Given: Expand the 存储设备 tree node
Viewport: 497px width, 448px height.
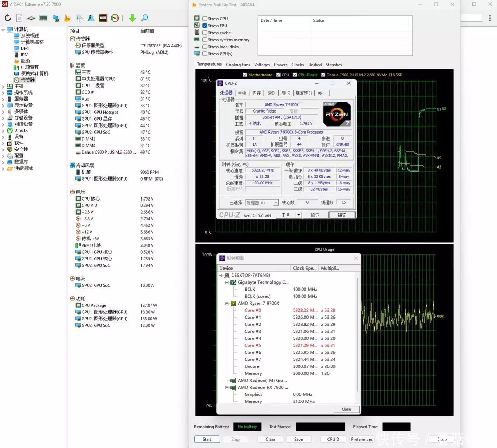Looking at the screenshot, I should tap(3, 118).
